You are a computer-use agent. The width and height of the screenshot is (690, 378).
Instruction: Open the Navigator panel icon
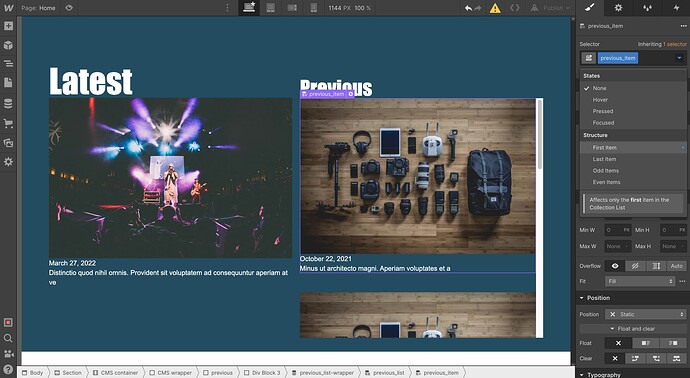click(8, 64)
